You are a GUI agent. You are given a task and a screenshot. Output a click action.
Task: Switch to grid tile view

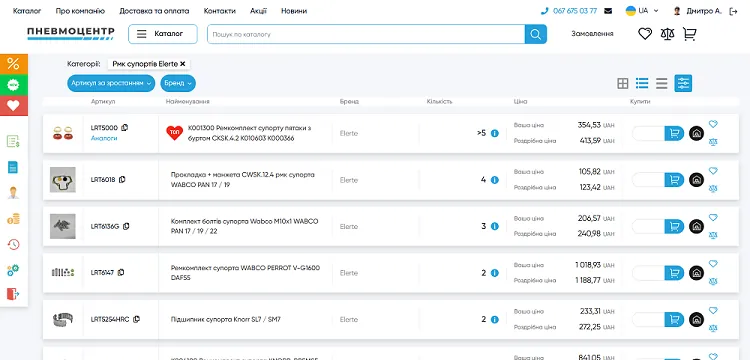[622, 84]
